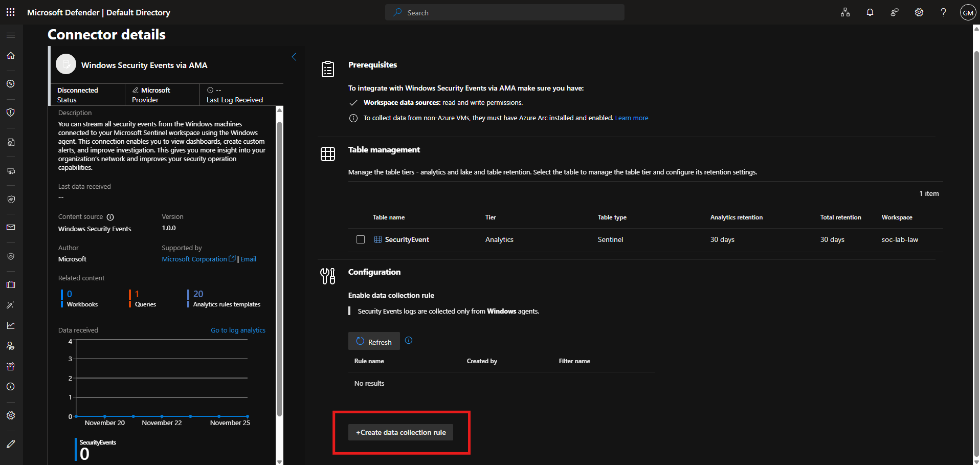Open Go to log analytics
980x465 pixels.
[238, 330]
